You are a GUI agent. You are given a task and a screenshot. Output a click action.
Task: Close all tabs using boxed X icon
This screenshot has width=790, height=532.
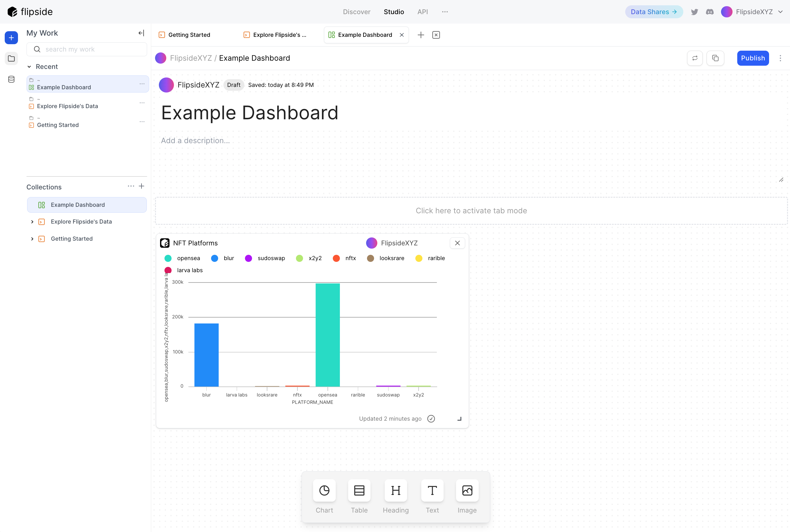point(436,35)
